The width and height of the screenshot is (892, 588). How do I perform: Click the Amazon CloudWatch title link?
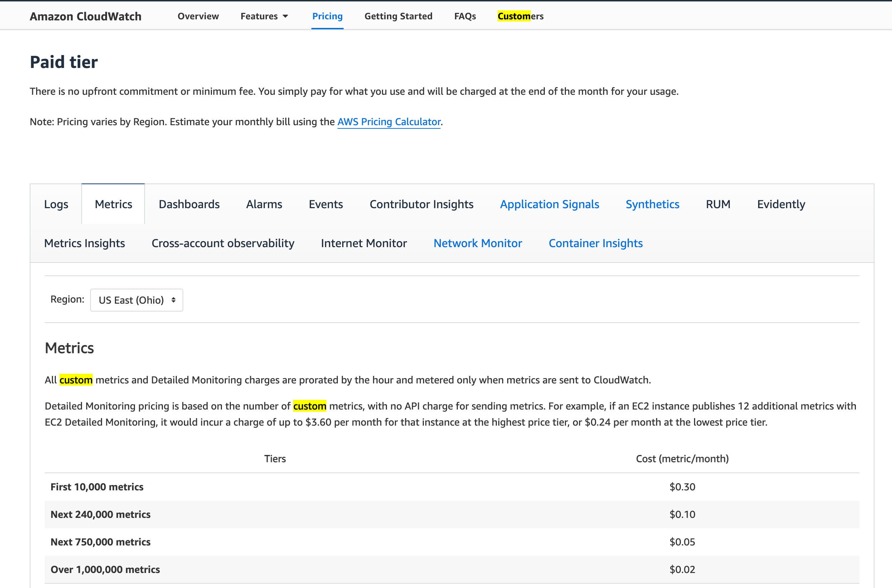click(x=86, y=16)
